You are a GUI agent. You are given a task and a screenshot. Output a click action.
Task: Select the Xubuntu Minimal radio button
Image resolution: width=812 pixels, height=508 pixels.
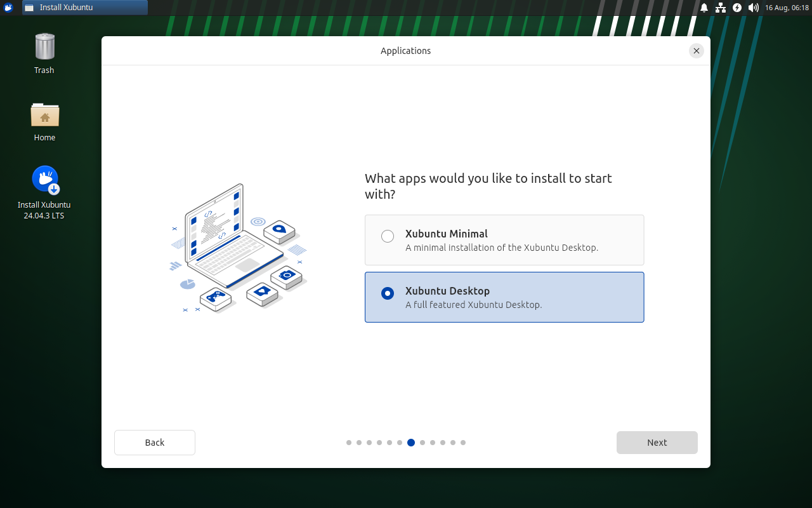tap(388, 236)
